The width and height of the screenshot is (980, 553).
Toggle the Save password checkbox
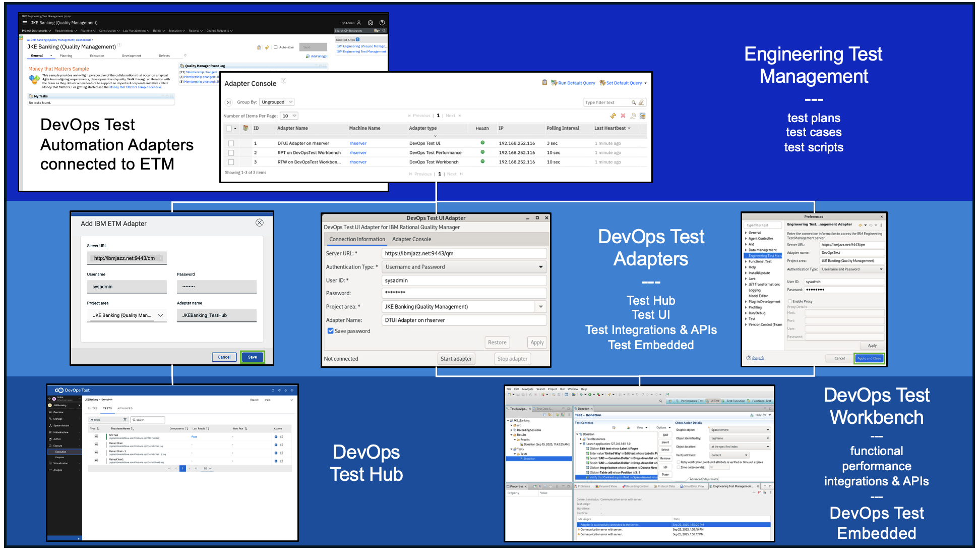coord(330,331)
